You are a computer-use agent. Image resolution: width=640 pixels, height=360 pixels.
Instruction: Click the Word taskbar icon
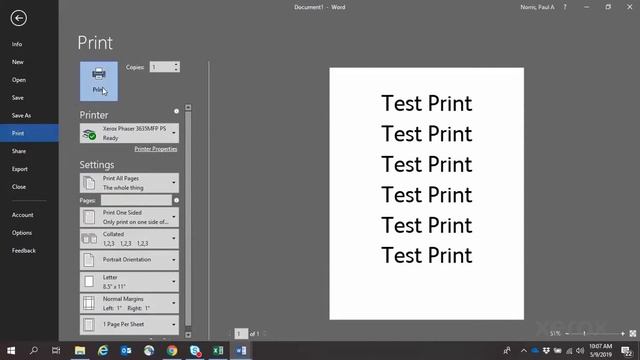tap(241, 350)
